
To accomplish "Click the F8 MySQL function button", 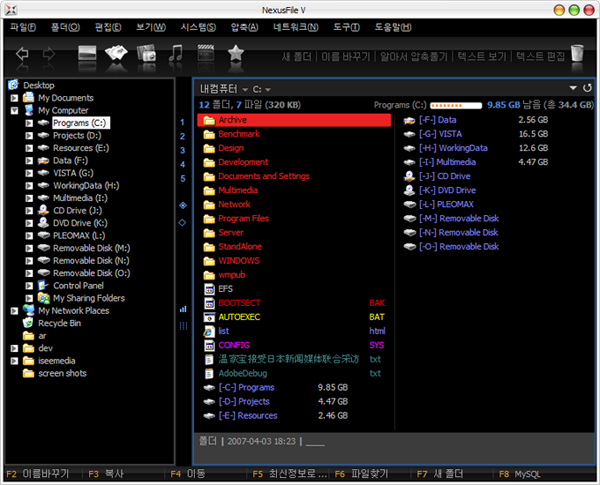I will click(520, 474).
